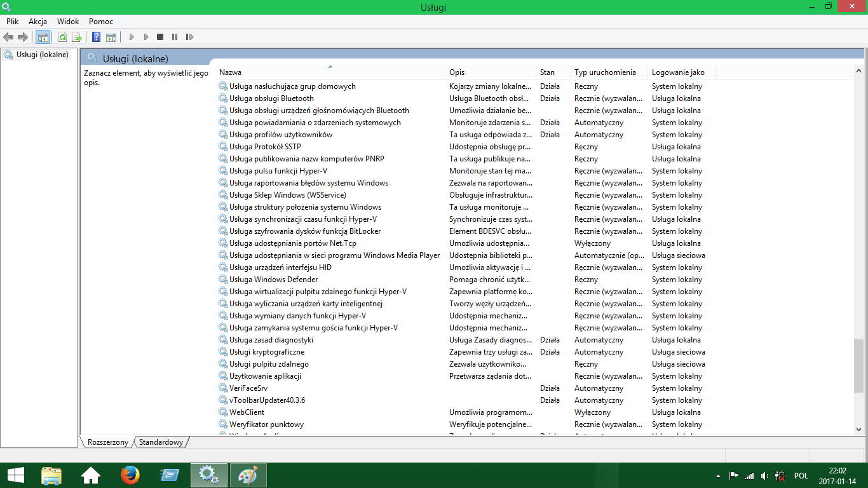Switch to the Rozszerzony tab
868x488 pixels.
[108, 442]
